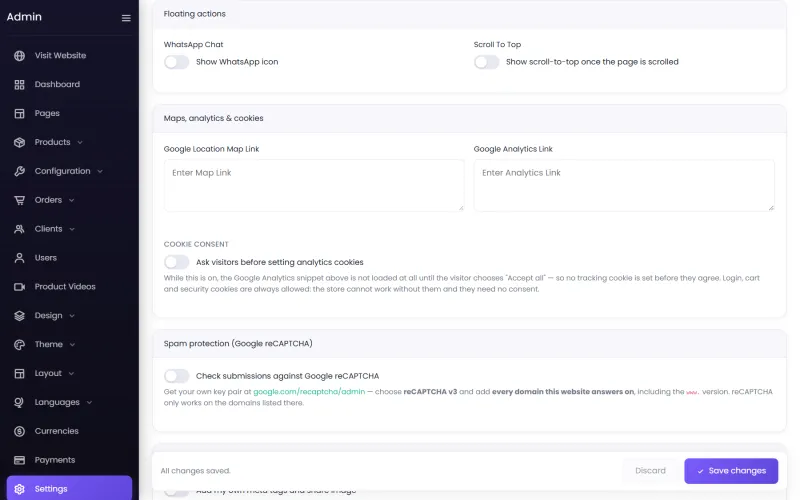Viewport: 800px width, 500px height.
Task: Expand the Clients submenu chevron
Action: pos(72,230)
